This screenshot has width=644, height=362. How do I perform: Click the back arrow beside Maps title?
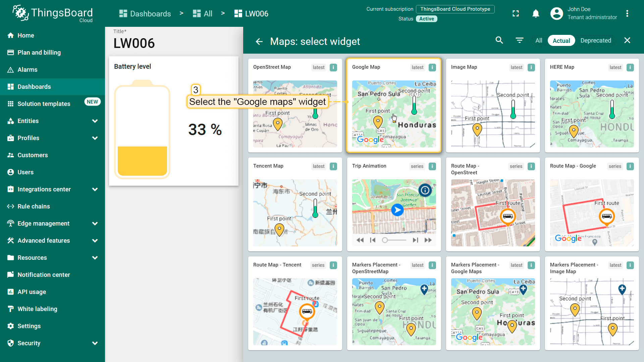[259, 42]
